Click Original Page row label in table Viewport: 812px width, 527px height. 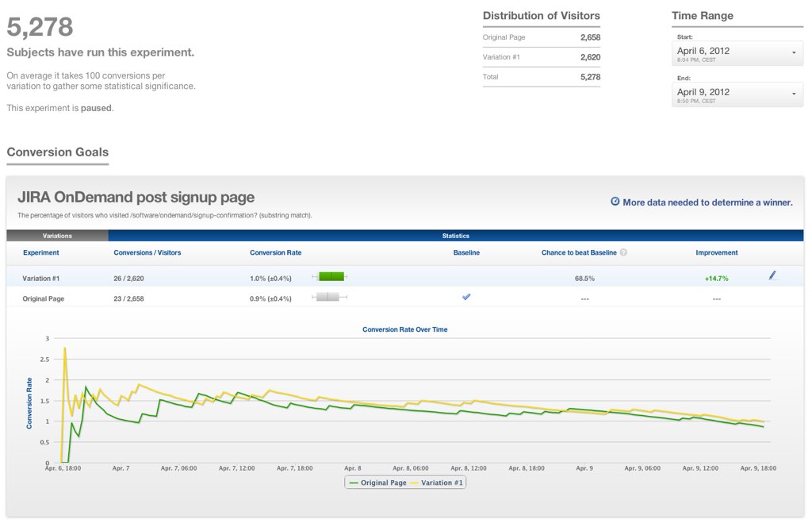[x=44, y=298]
